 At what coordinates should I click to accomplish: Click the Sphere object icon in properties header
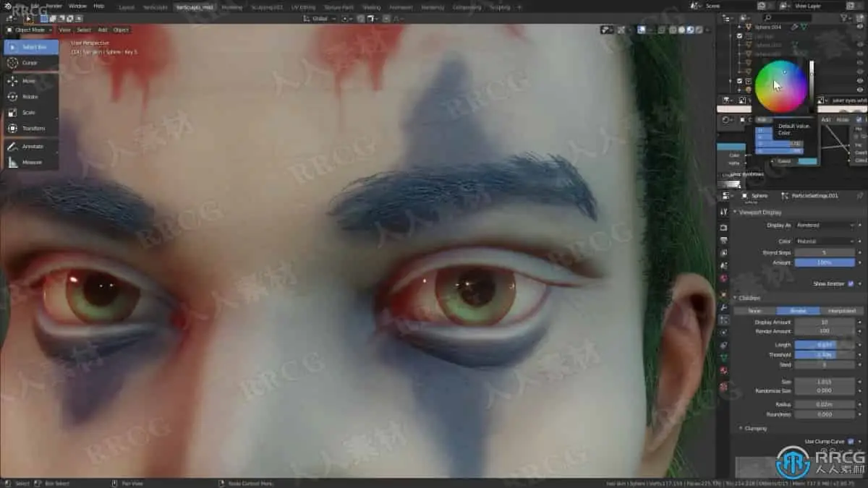pyautogui.click(x=745, y=195)
